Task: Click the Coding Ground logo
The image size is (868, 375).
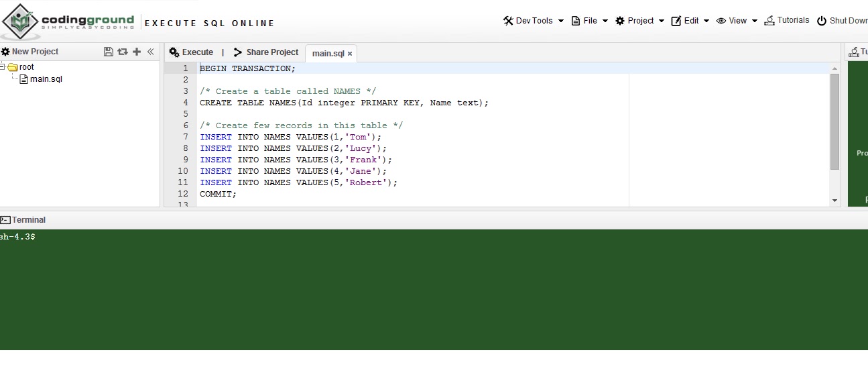Action: click(68, 22)
